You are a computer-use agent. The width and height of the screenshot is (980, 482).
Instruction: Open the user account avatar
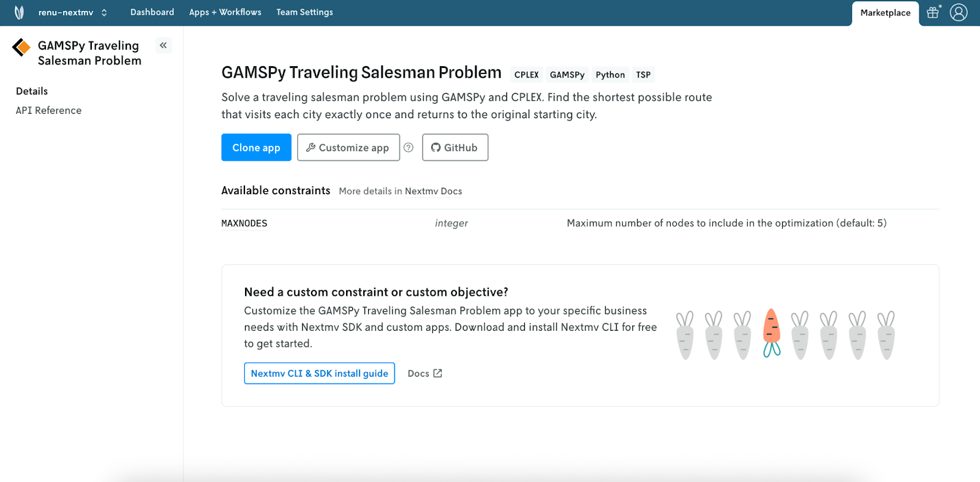pos(959,12)
